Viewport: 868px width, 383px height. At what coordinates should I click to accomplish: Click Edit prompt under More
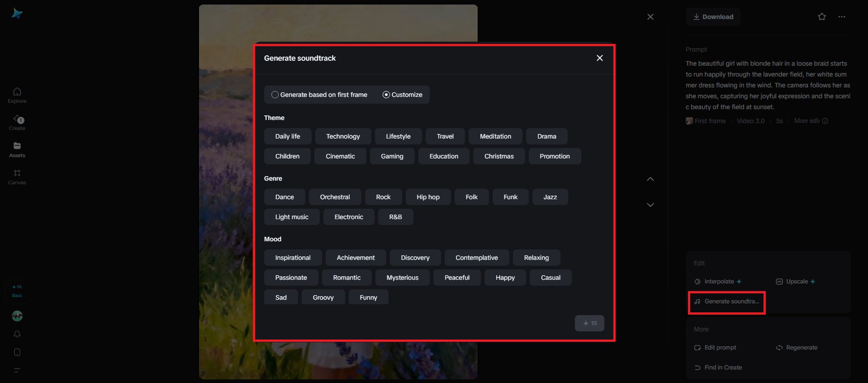pyautogui.click(x=716, y=348)
